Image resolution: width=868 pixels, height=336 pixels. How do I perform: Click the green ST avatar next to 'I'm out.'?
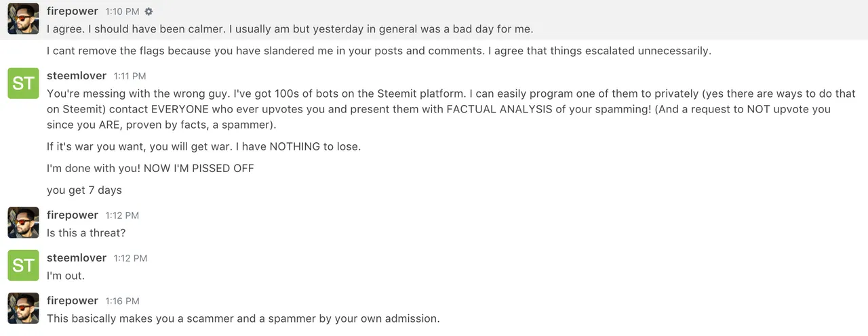(23, 265)
